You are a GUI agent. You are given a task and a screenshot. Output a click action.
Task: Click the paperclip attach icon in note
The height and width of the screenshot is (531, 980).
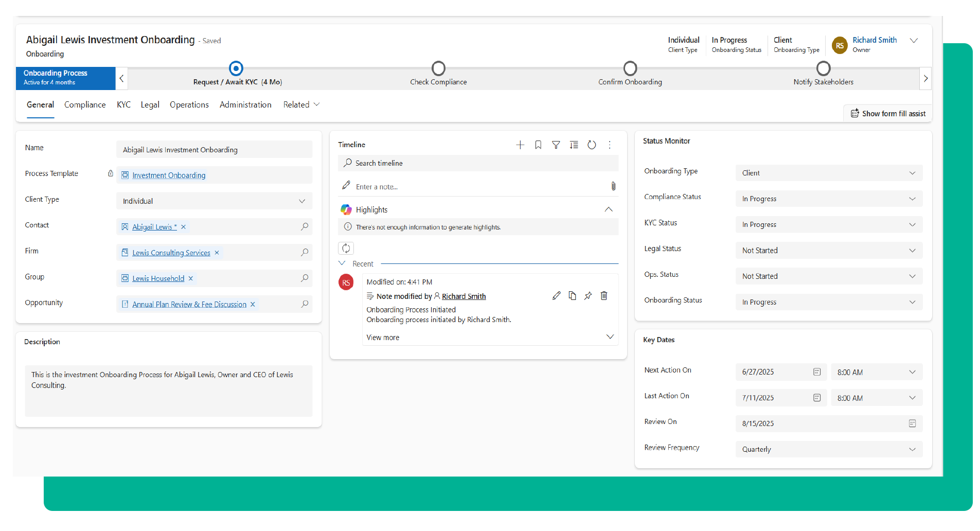[x=613, y=186]
